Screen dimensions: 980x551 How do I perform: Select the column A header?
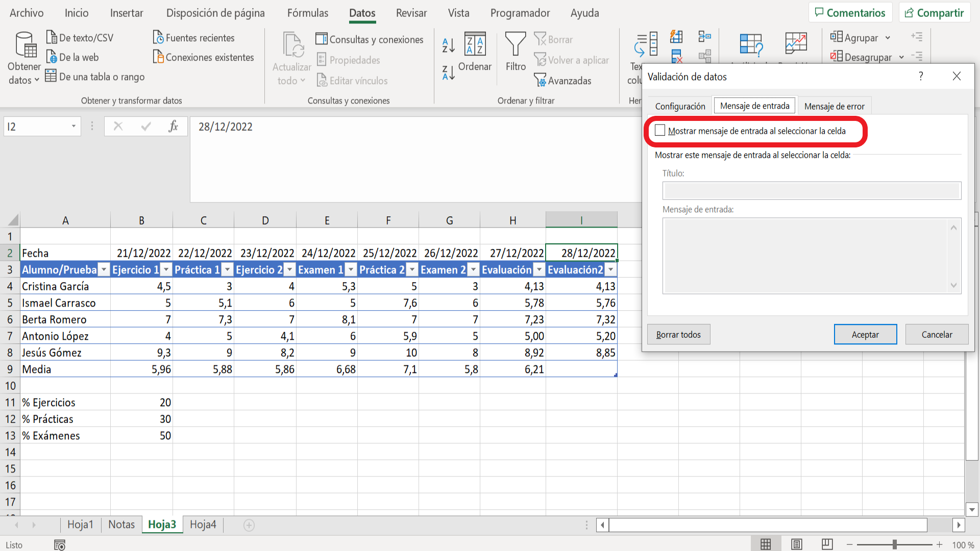[65, 220]
